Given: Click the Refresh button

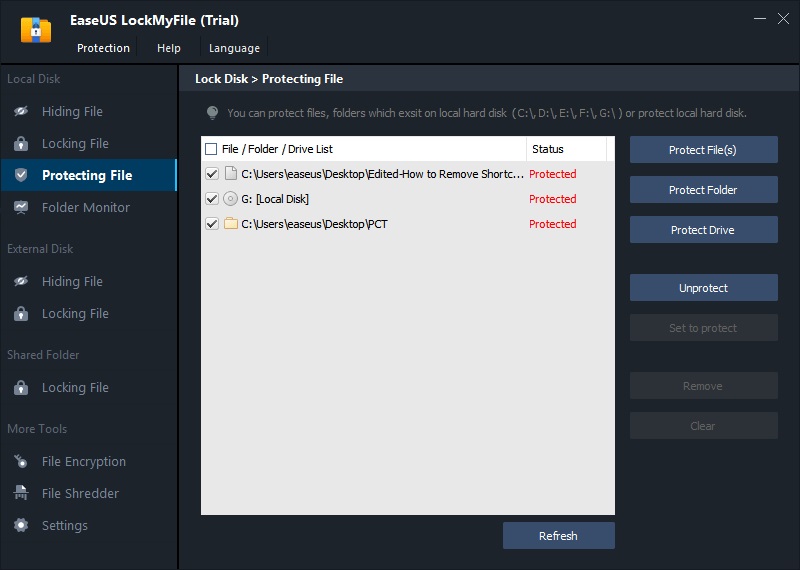Looking at the screenshot, I should [x=559, y=536].
